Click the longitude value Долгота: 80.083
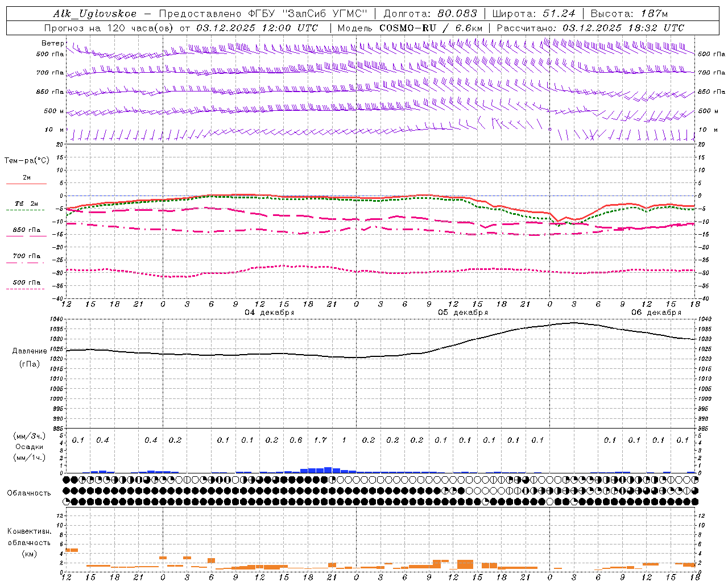728x582 pixels. [x=430, y=14]
